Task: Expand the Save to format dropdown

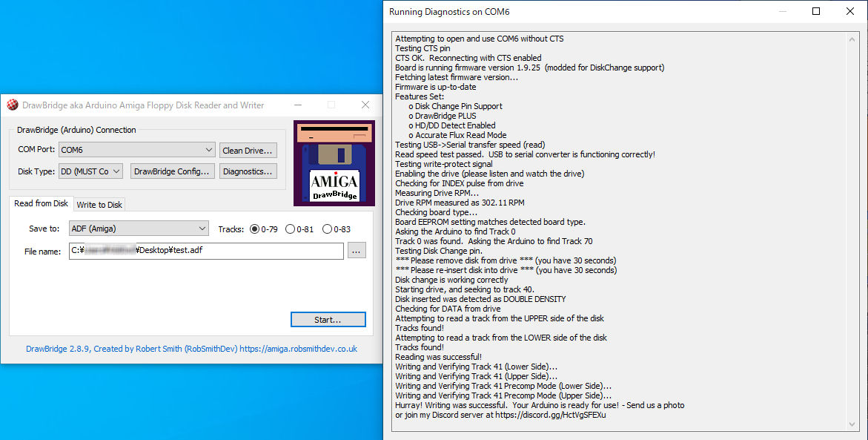Action: [x=139, y=229]
